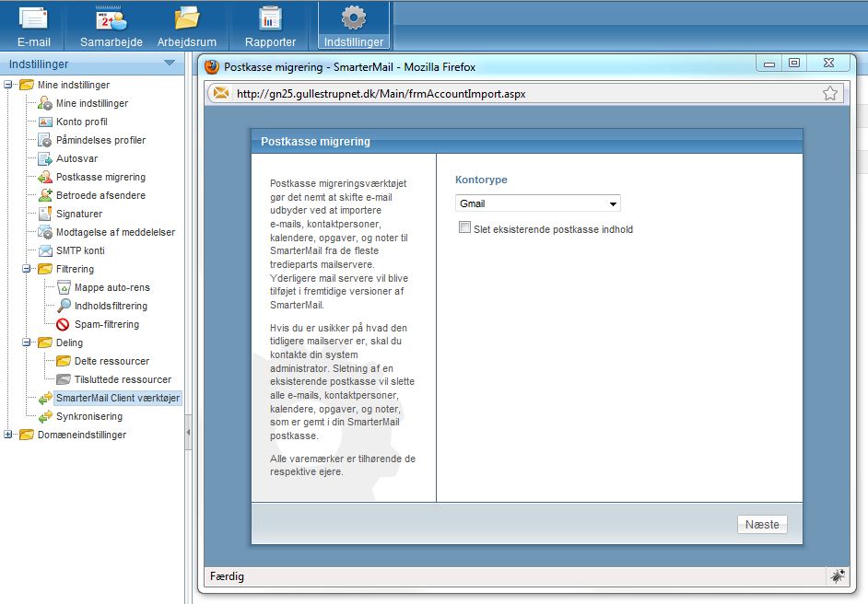The width and height of the screenshot is (868, 604).
Task: Select Autosvar in settings tree
Action: pos(77,158)
